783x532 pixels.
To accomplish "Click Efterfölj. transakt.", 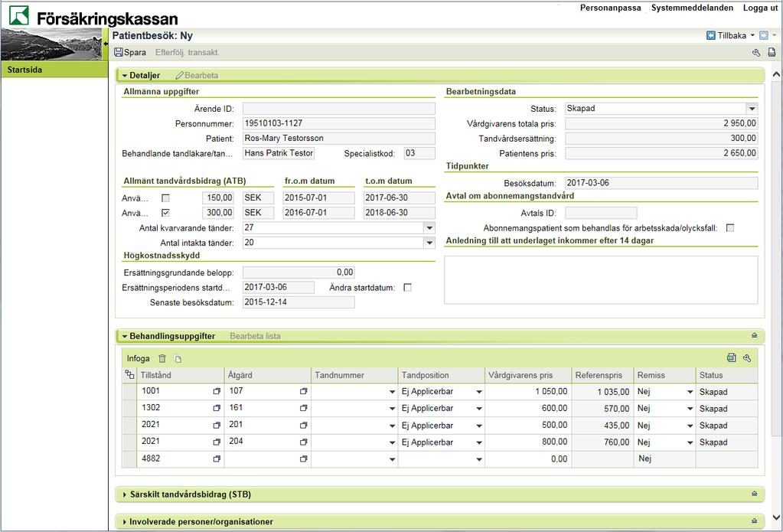I will pos(188,52).
